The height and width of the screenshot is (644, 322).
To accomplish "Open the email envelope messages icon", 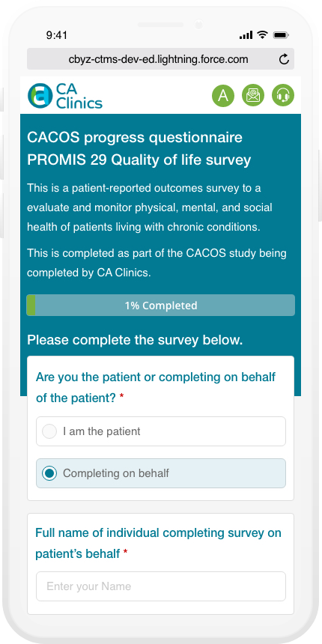I will (x=253, y=95).
